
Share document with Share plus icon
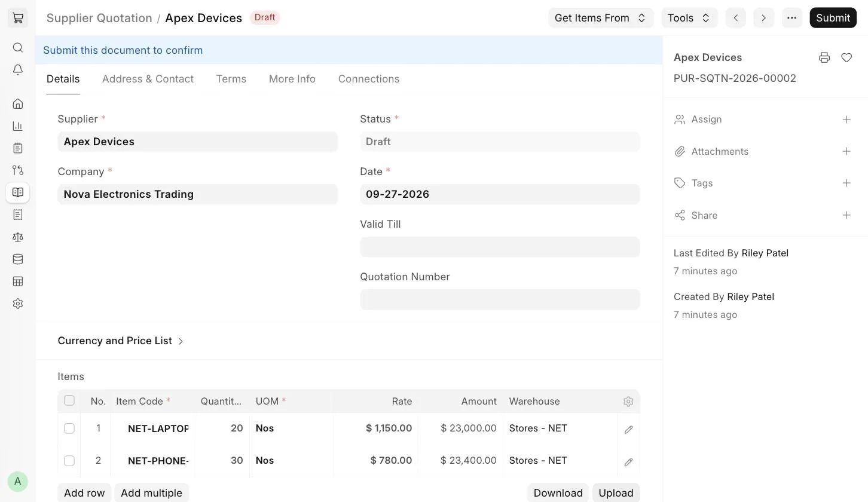point(846,215)
